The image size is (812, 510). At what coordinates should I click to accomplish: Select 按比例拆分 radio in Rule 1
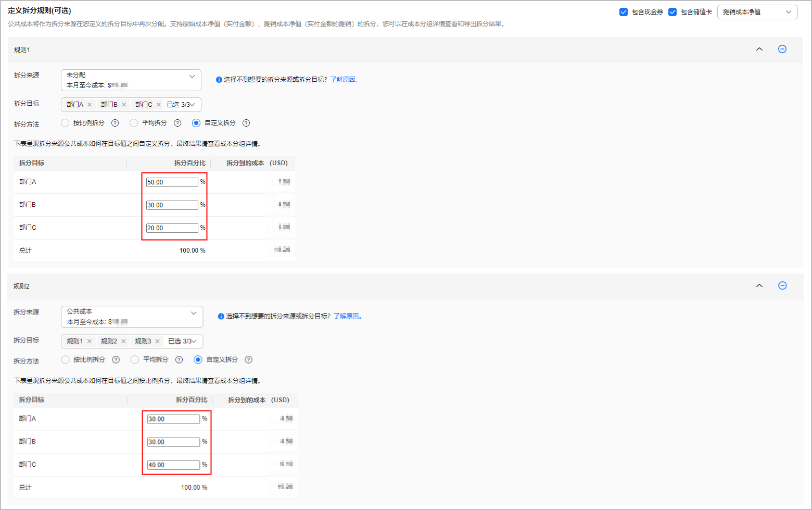point(65,123)
